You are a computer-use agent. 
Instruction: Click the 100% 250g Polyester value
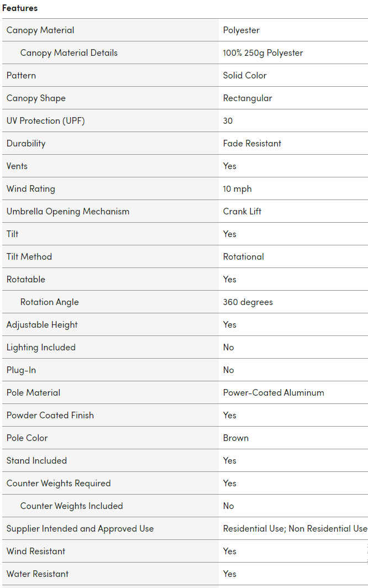click(x=263, y=53)
